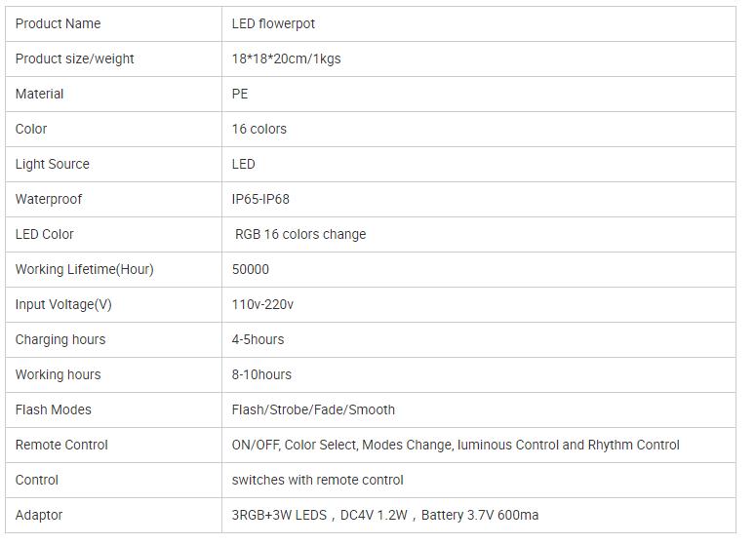Select the "18*18*20cm/1kgs" value
Viewport: 756px width, 545px height.
coord(286,58)
